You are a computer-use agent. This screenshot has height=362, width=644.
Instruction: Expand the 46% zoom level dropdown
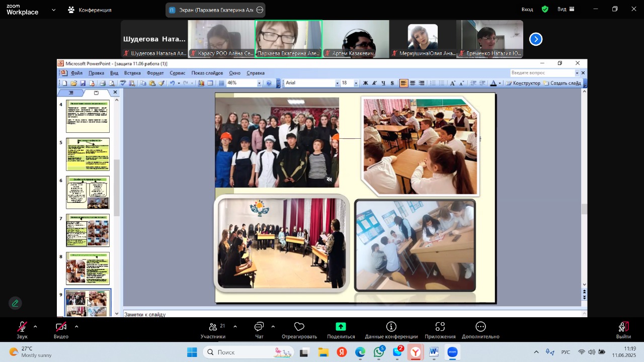point(259,83)
